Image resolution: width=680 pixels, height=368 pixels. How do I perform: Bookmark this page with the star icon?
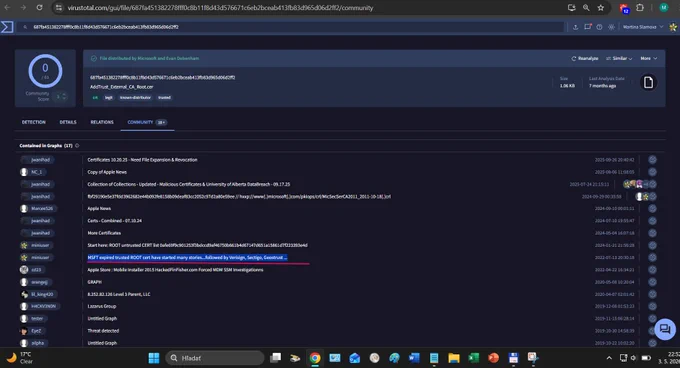click(601, 8)
